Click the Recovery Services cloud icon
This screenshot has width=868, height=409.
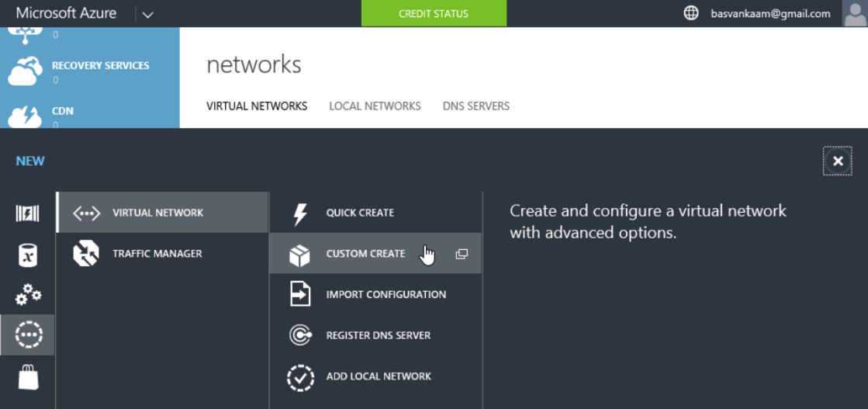coord(26,71)
